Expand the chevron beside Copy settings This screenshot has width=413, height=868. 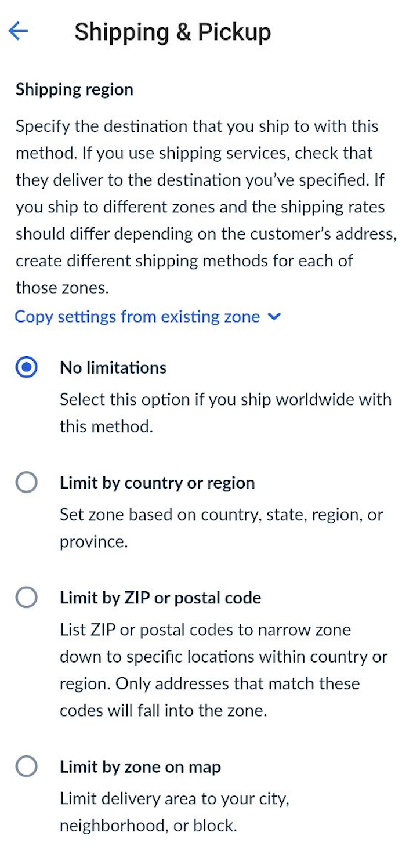pos(274,317)
